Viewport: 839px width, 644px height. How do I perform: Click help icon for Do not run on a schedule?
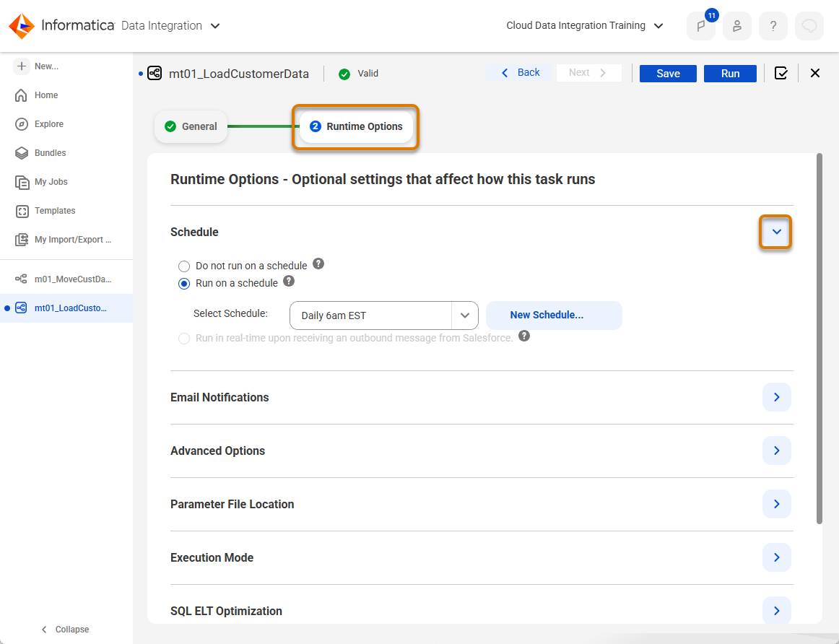pos(318,264)
